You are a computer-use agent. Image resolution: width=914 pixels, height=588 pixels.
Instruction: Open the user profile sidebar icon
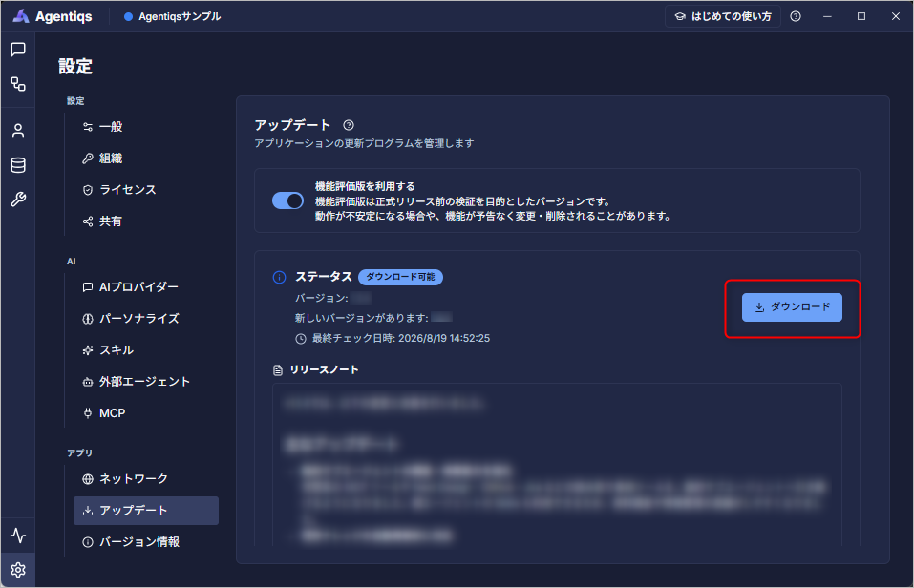[18, 131]
